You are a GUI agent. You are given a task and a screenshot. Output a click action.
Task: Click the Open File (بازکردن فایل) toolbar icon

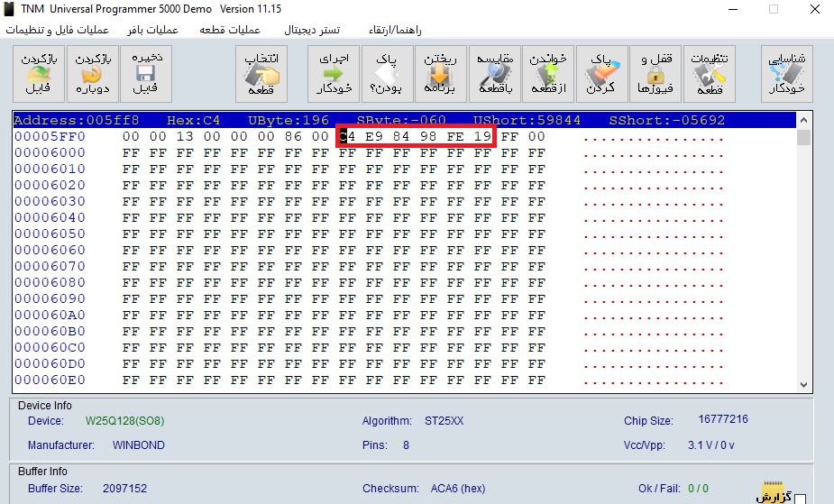[39, 73]
